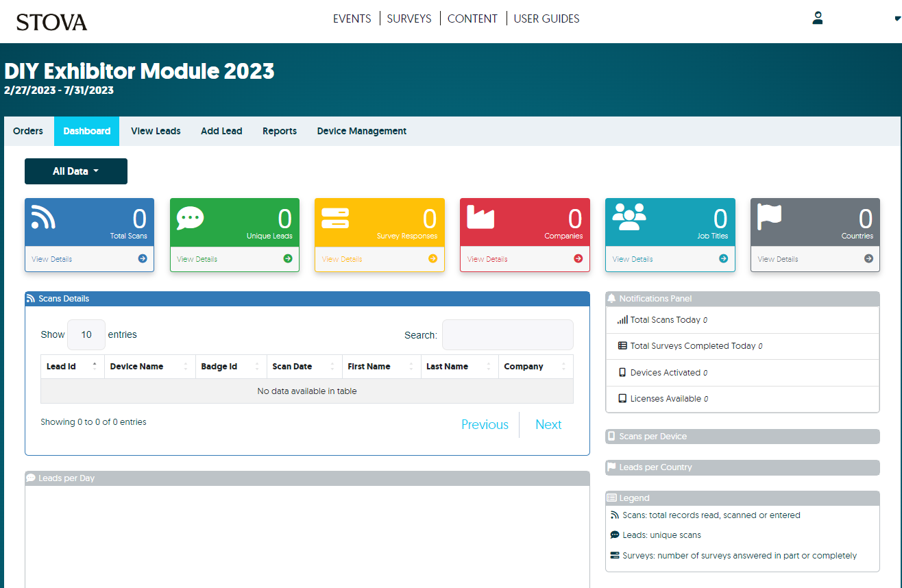Image resolution: width=902 pixels, height=588 pixels.
Task: Sort table by Scan Date column
Action: click(x=304, y=367)
